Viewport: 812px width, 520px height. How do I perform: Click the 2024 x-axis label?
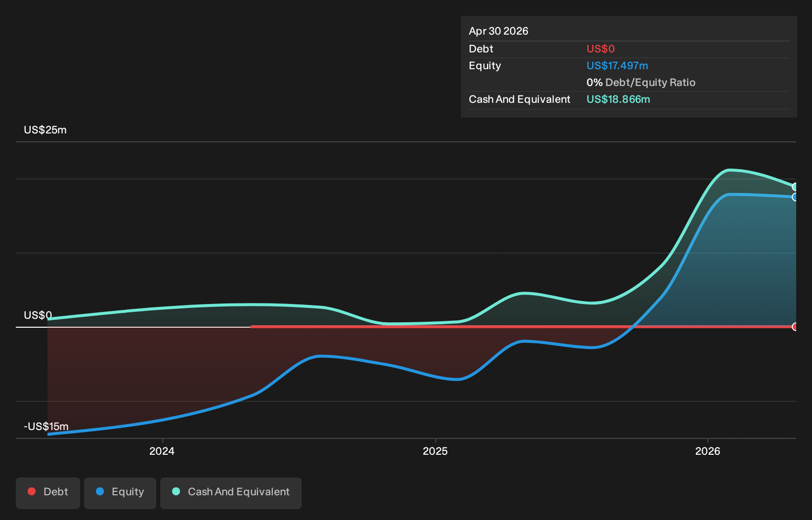click(x=162, y=451)
